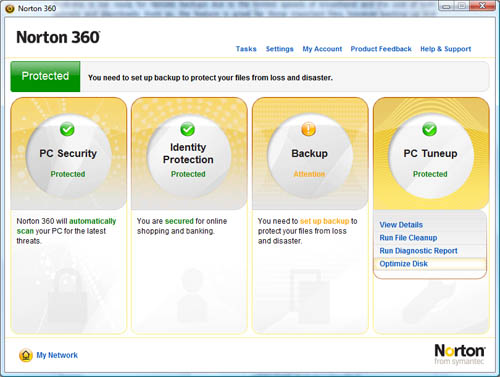This screenshot has width=500, height=377.
Task: Open the Tasks menu
Action: click(x=246, y=49)
